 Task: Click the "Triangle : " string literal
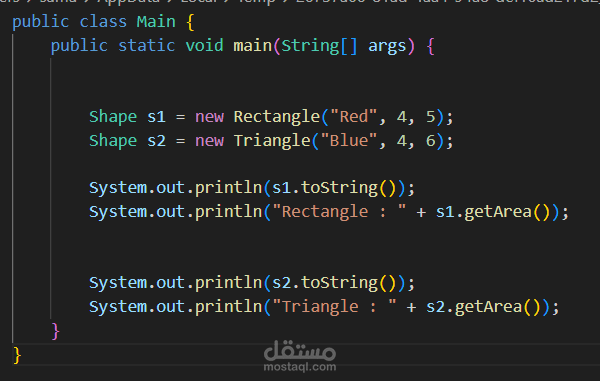pyautogui.click(x=334, y=307)
